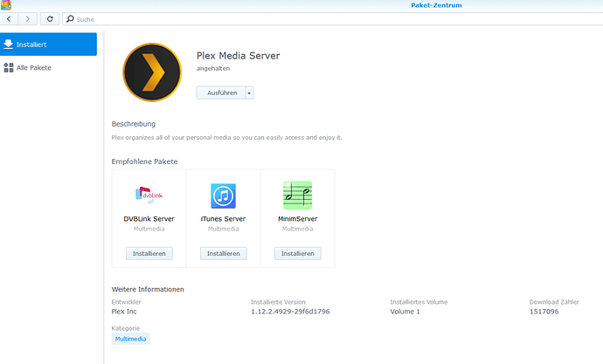Screen dimensions: 603x364
Task: Select the Paket-Zentrum window title
Action: (436, 5)
